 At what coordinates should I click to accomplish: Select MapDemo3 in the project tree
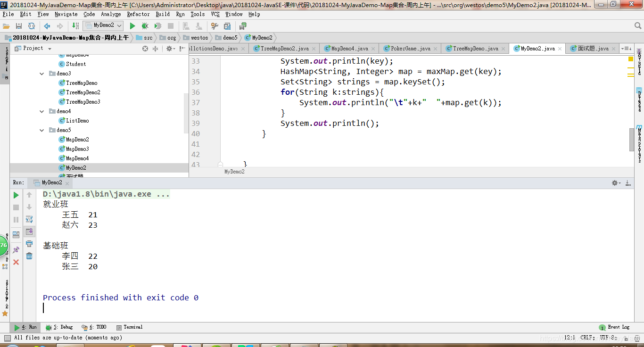(x=74, y=149)
